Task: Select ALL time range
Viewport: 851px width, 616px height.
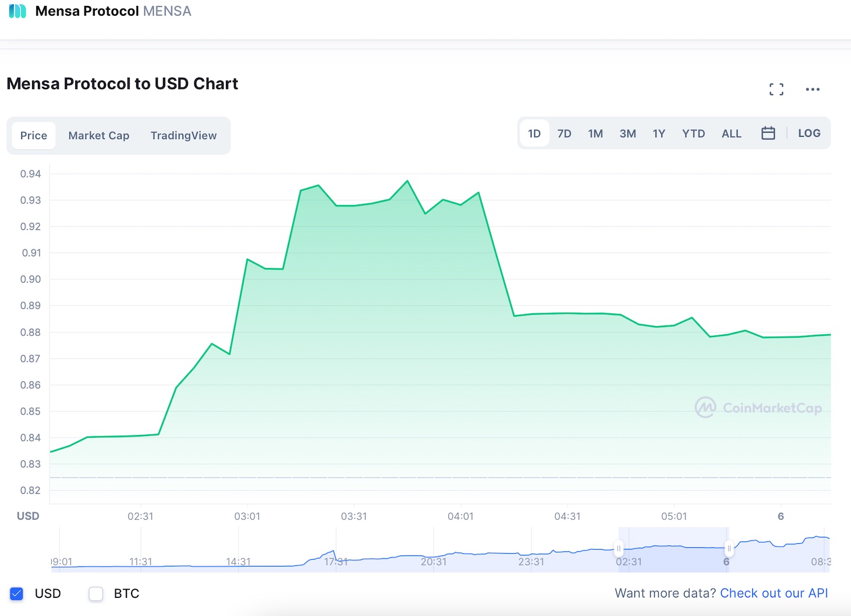Action: pos(732,133)
